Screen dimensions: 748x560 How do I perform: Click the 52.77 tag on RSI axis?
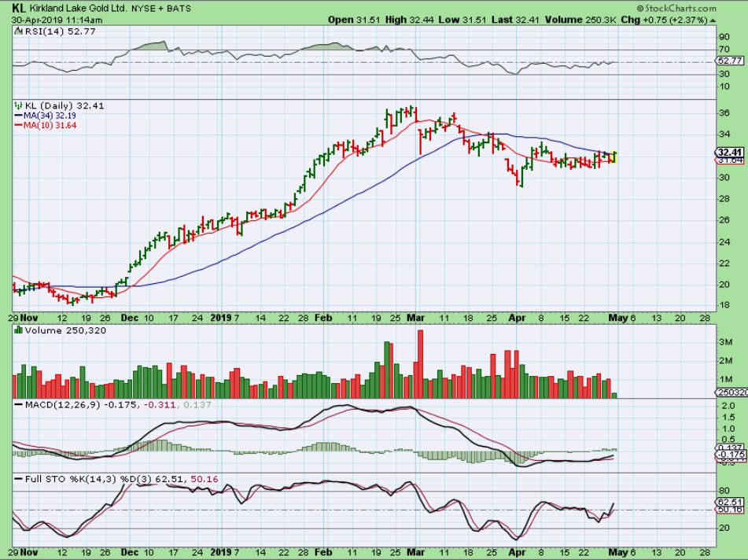[730, 61]
